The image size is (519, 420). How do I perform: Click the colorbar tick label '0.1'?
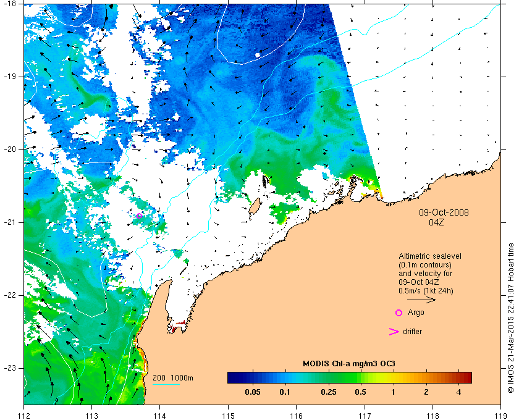point(285,392)
